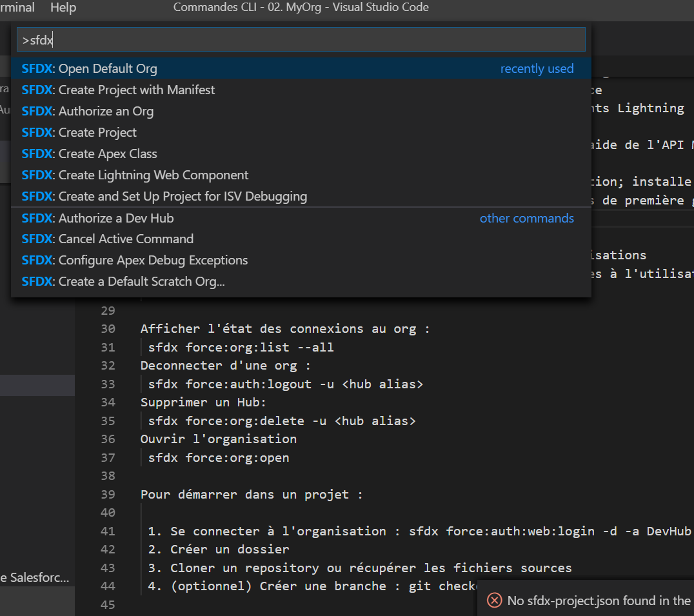Choose 'SFDX: Create a Default Scratch Org...'
The image size is (694, 616).
pos(301,281)
